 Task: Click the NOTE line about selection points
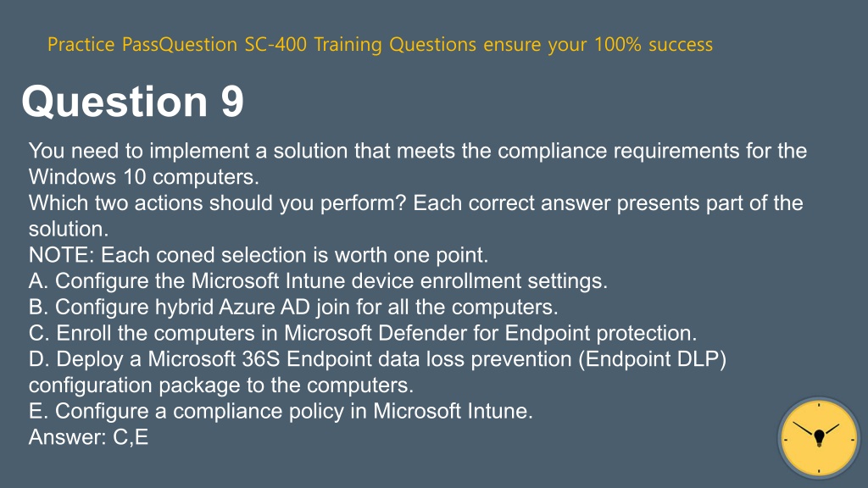pos(259,255)
